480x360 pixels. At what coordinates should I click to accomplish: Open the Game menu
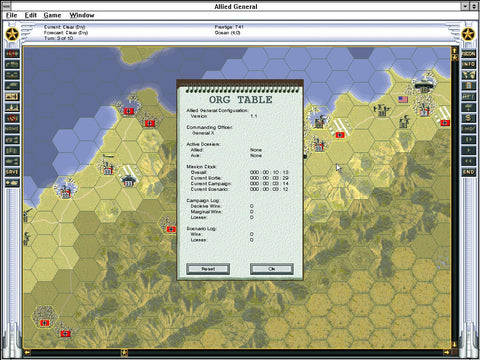(x=52, y=15)
